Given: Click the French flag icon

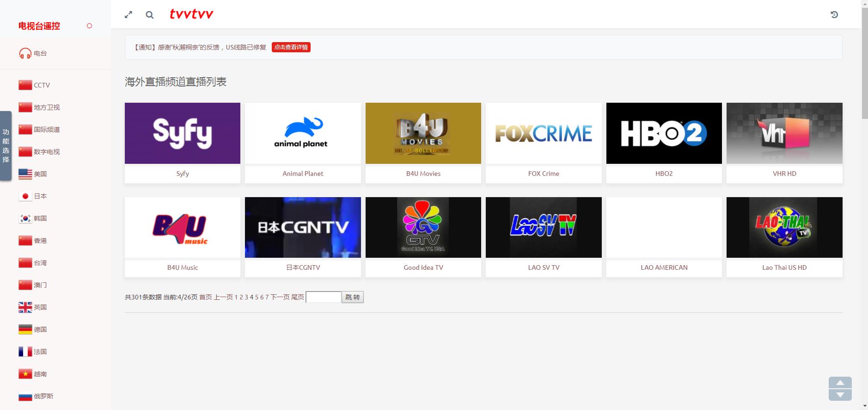Looking at the screenshot, I should (x=25, y=352).
